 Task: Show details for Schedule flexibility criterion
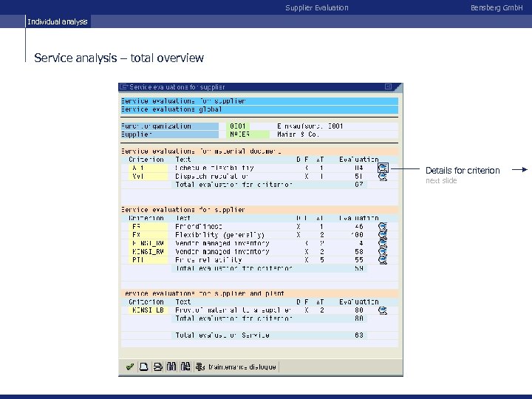tap(383, 168)
